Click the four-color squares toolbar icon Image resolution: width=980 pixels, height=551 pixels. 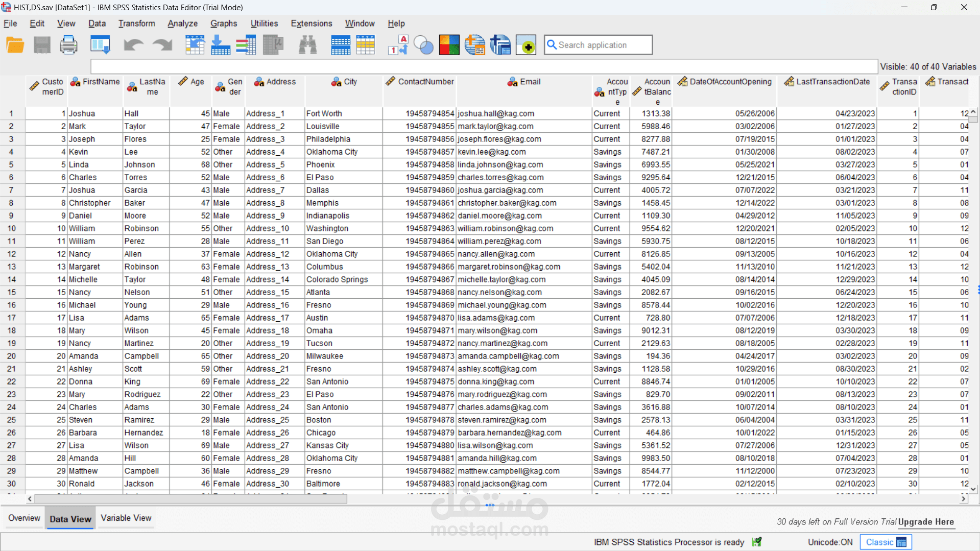[449, 45]
